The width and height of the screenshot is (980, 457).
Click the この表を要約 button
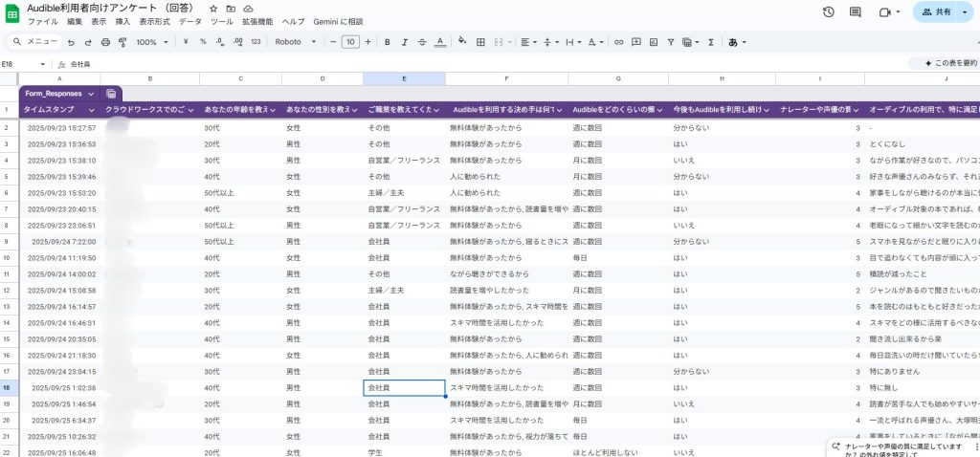click(x=947, y=63)
